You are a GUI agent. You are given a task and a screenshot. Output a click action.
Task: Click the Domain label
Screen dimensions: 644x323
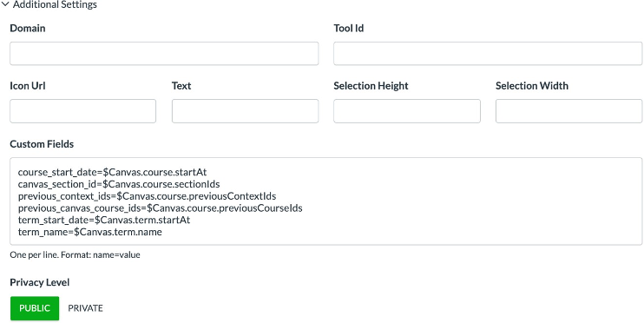tap(28, 29)
